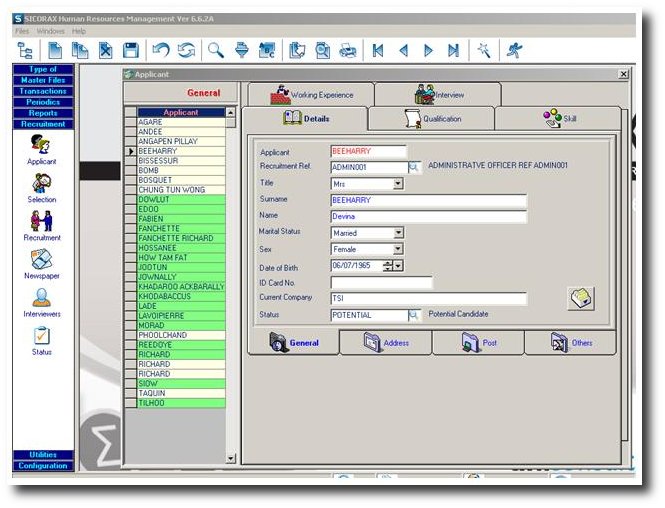This screenshot has height=508, width=665.
Task: Open Selection in the Recruitment sidebar
Action: coord(42,187)
